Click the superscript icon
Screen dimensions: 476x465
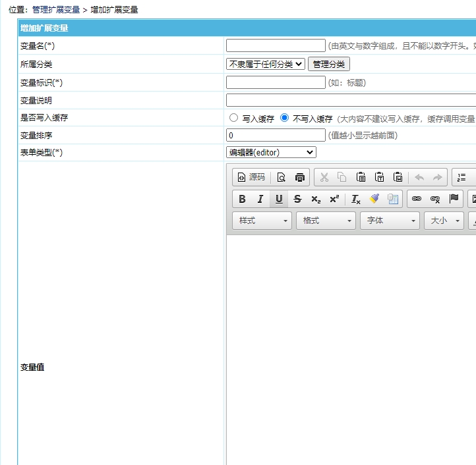pyautogui.click(x=334, y=199)
